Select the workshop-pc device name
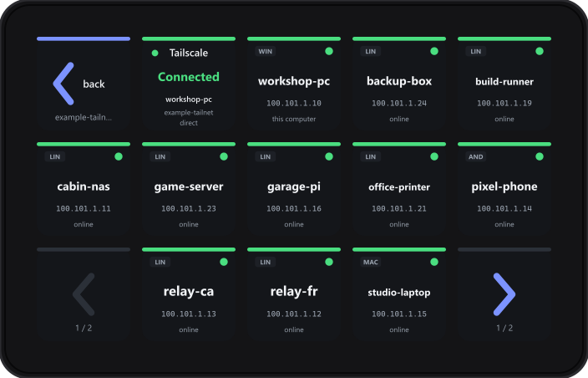This screenshot has width=588, height=378. tap(294, 81)
